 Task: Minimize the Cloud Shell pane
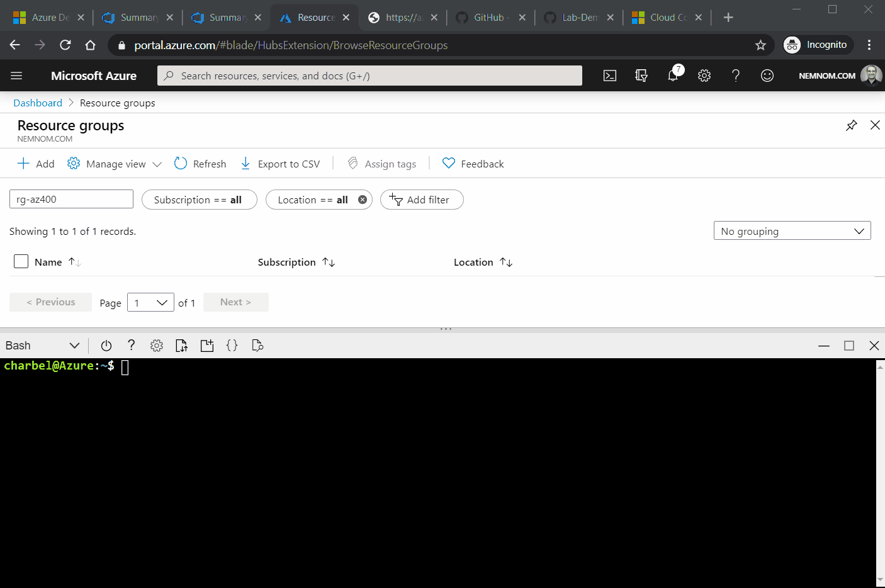pyautogui.click(x=824, y=346)
